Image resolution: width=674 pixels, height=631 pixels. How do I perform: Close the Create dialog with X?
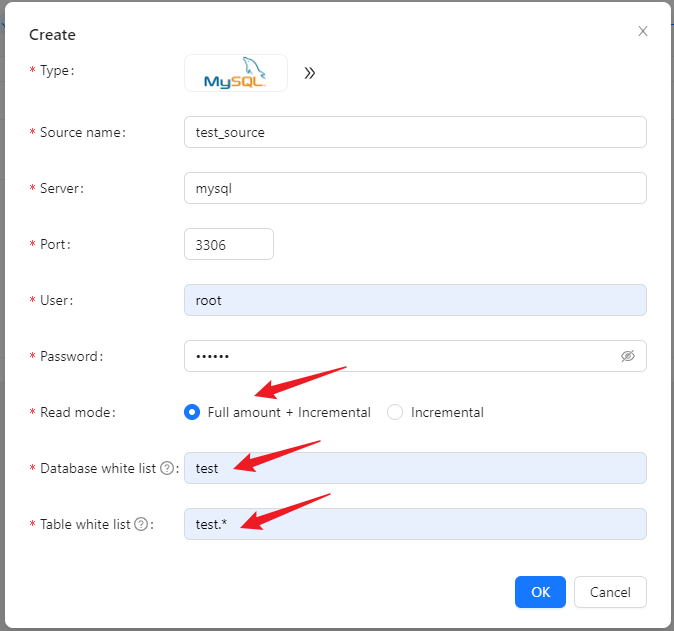643,31
